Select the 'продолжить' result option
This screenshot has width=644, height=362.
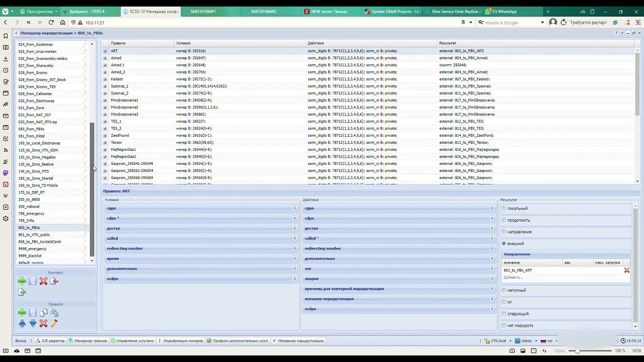tap(504, 220)
